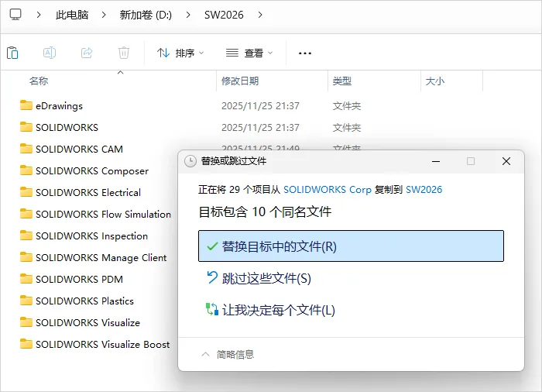The image size is (542, 392).
Task: Click eDrawings modified date 2025/11/25 21:37
Action: [x=260, y=106]
